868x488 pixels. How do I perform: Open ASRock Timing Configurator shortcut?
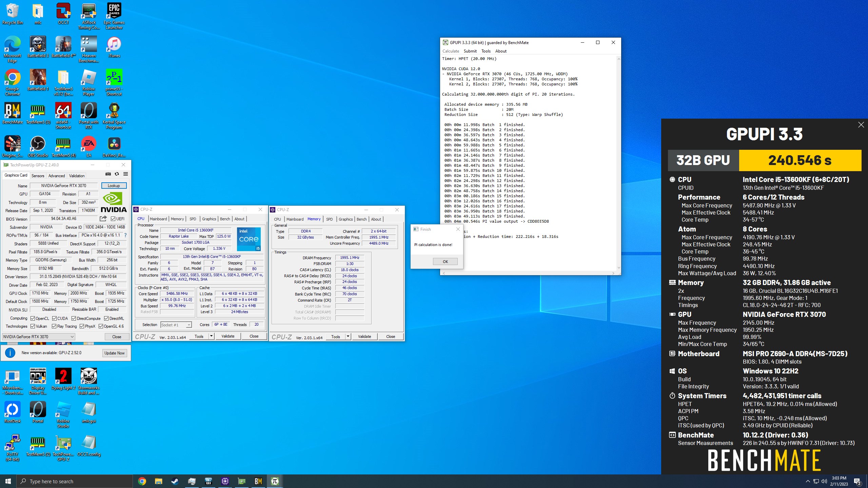[x=88, y=16]
